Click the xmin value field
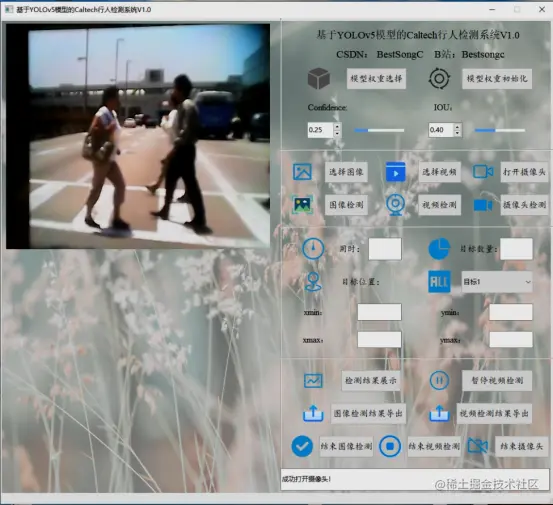The width and height of the screenshot is (553, 505). [x=379, y=312]
